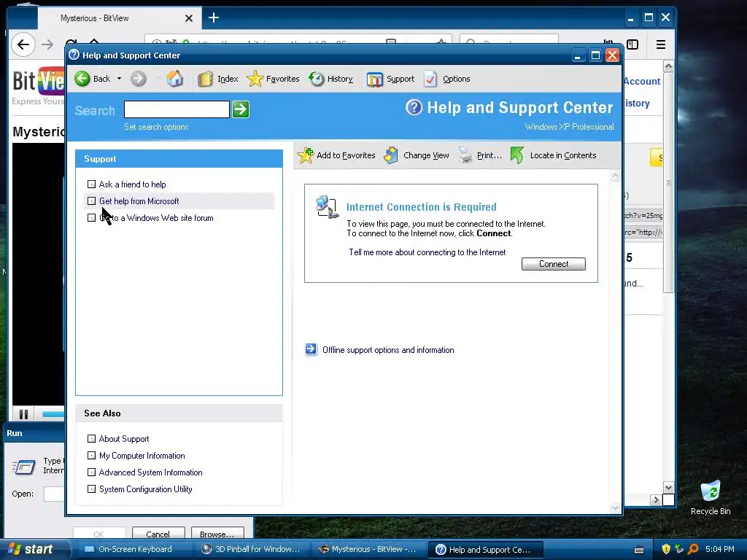The width and height of the screenshot is (747, 560).
Task: Click the Internet connection network icon
Action: 327,206
